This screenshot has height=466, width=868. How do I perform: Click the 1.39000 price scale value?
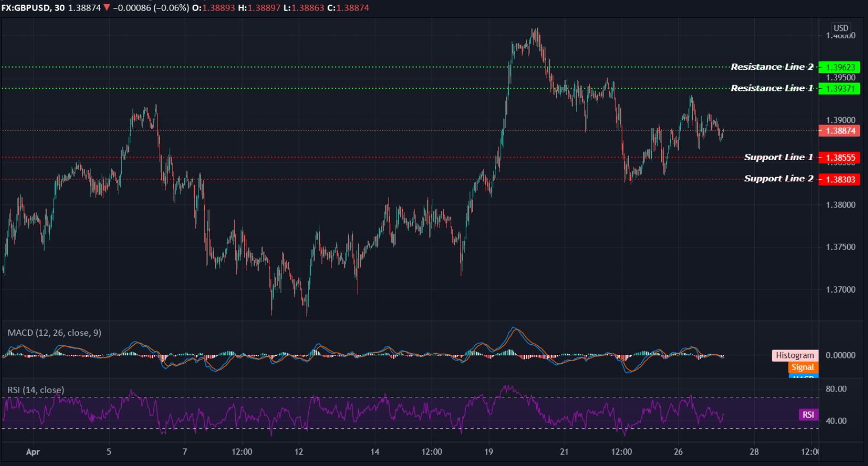point(841,120)
